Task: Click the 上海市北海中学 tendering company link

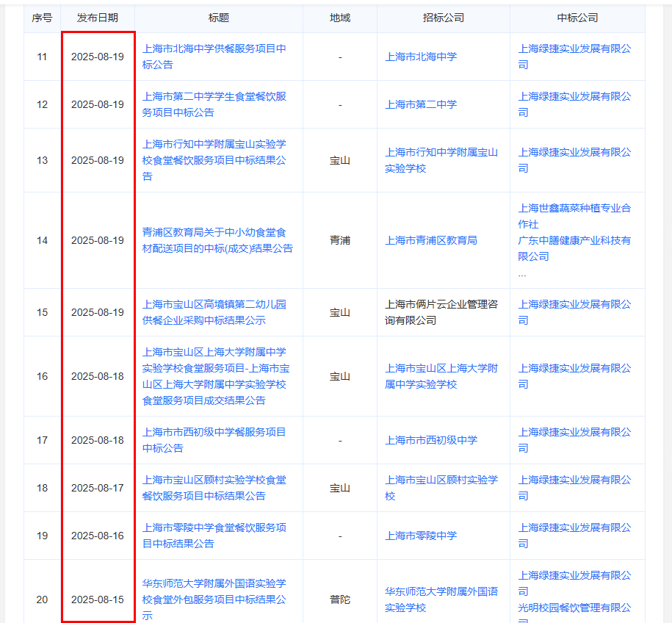Action: click(421, 57)
